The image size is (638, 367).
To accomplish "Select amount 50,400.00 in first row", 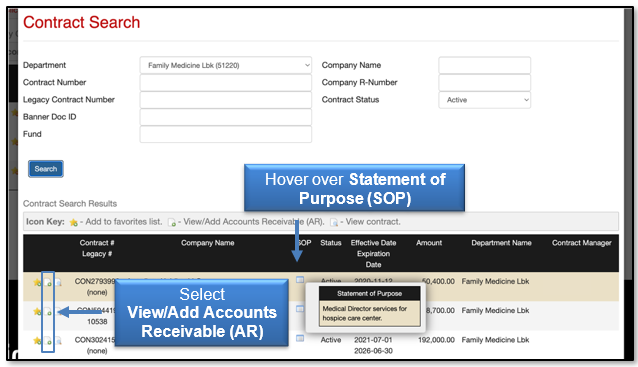I will [438, 281].
